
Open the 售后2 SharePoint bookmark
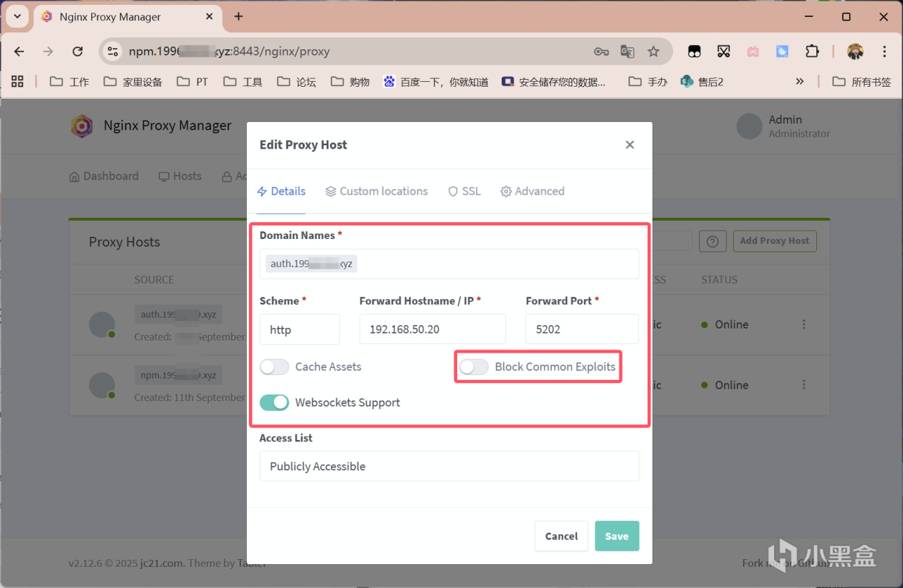pos(702,82)
